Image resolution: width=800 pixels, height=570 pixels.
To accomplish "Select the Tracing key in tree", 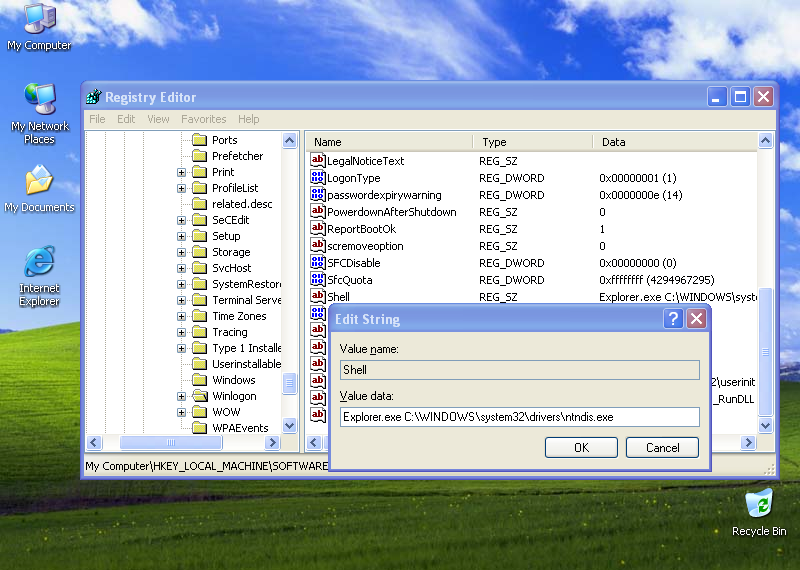I will pyautogui.click(x=230, y=332).
